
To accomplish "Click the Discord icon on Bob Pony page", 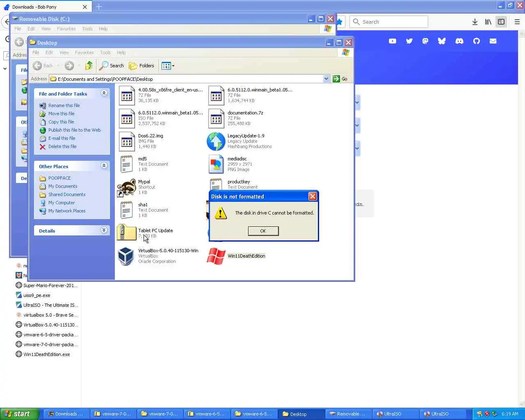I will tap(459, 41).
